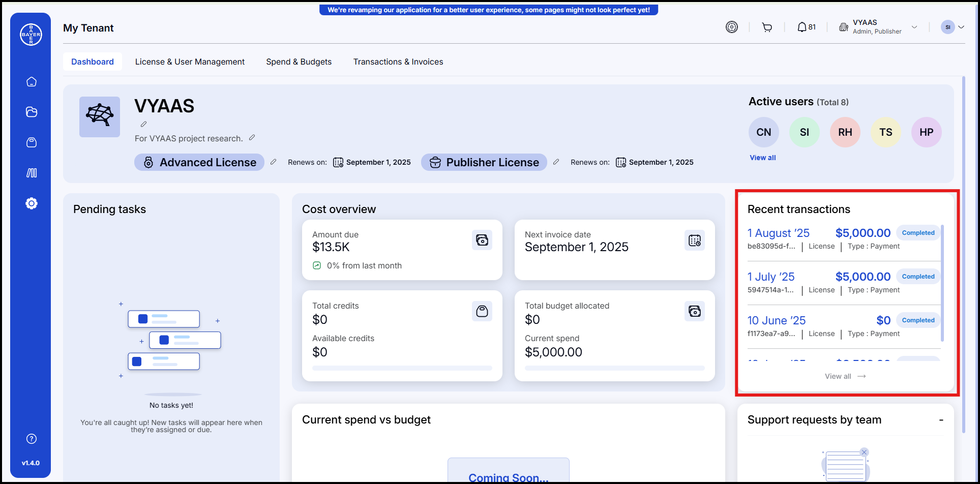Click the Total budget allocated wallet icon
Image resolution: width=980 pixels, height=484 pixels.
695,311
